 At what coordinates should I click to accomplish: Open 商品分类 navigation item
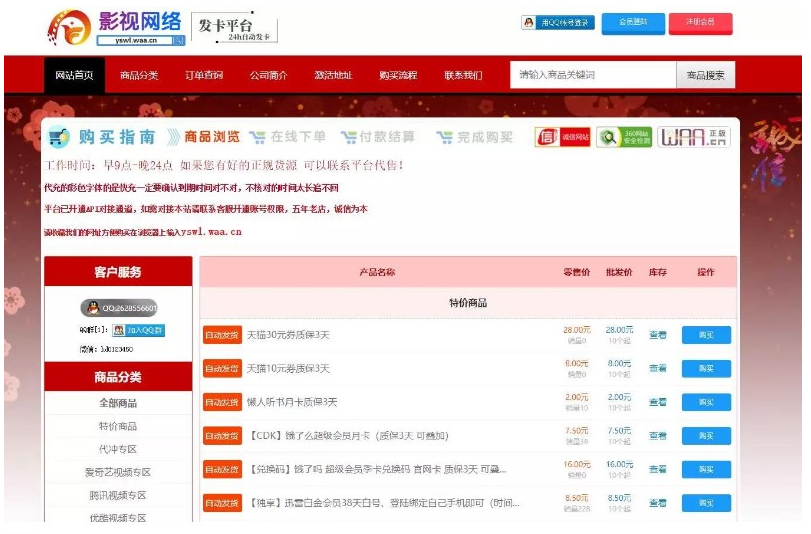click(139, 76)
